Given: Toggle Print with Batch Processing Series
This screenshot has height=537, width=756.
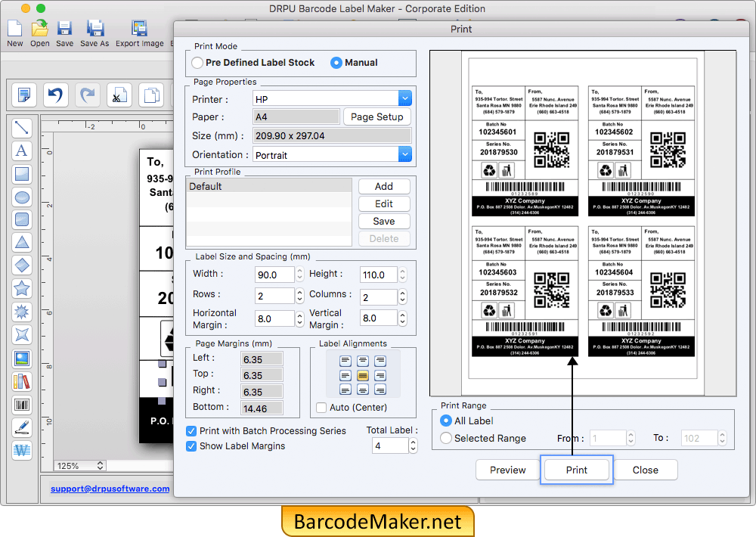Looking at the screenshot, I should click(191, 431).
